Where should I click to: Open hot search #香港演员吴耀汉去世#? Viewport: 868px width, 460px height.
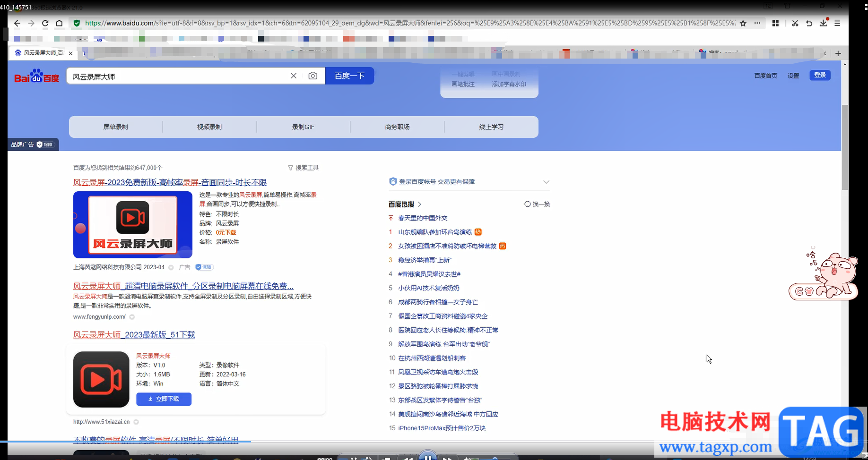[429, 274]
